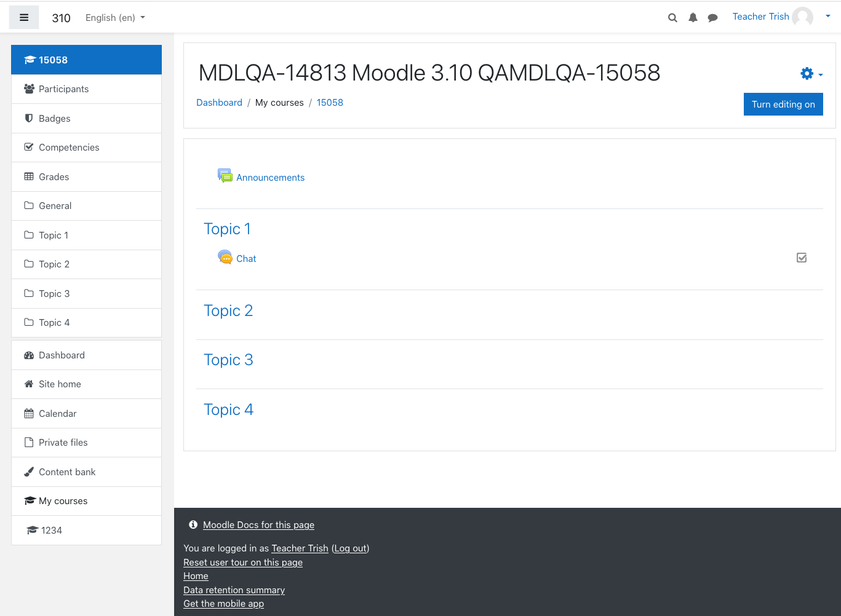Go to the Dashboard breadcrumb link

pos(219,103)
